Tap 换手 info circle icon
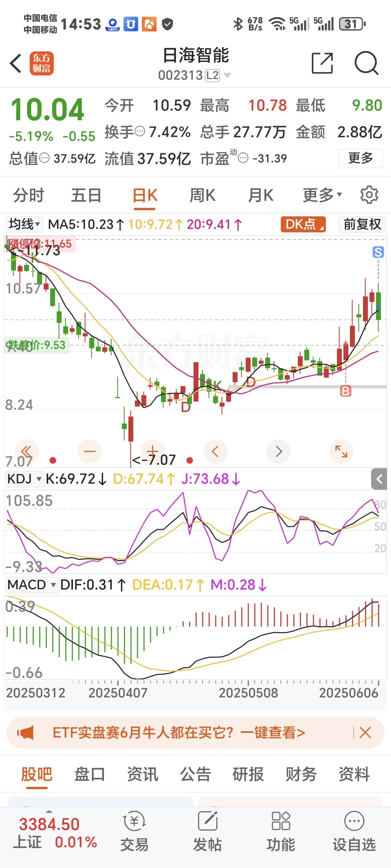The width and height of the screenshot is (391, 868). click(x=139, y=131)
